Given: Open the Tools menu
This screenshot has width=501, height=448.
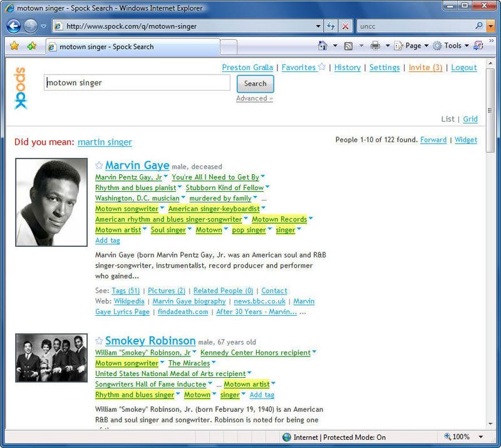Looking at the screenshot, I should click(451, 46).
